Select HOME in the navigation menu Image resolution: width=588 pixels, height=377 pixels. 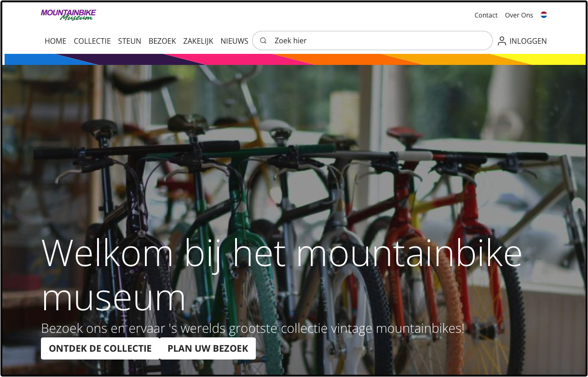tap(55, 41)
